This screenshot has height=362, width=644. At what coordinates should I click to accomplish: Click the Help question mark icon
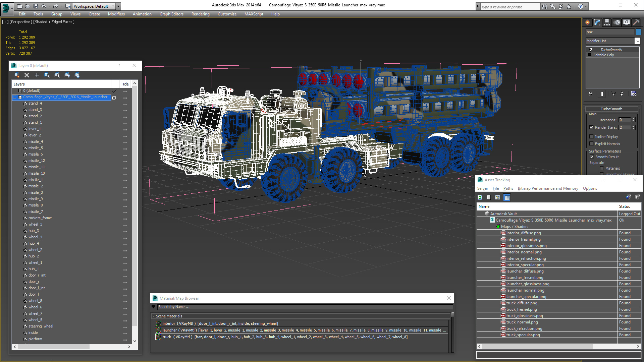[x=581, y=6]
